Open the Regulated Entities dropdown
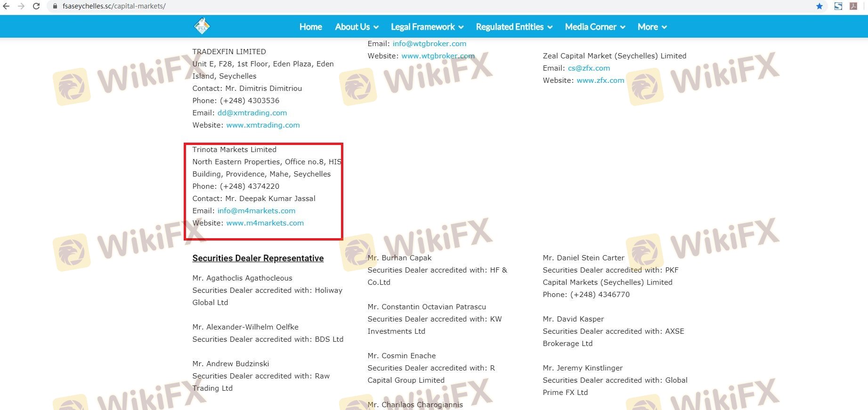868x410 pixels. point(514,27)
